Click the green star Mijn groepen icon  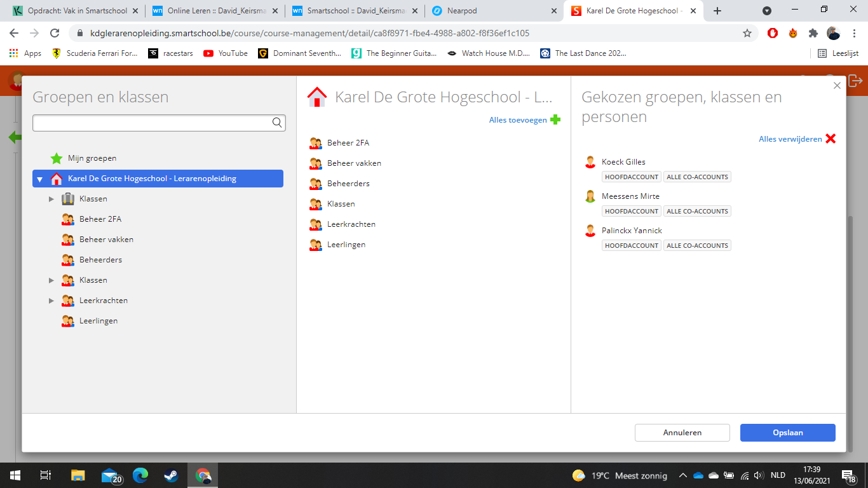(57, 158)
